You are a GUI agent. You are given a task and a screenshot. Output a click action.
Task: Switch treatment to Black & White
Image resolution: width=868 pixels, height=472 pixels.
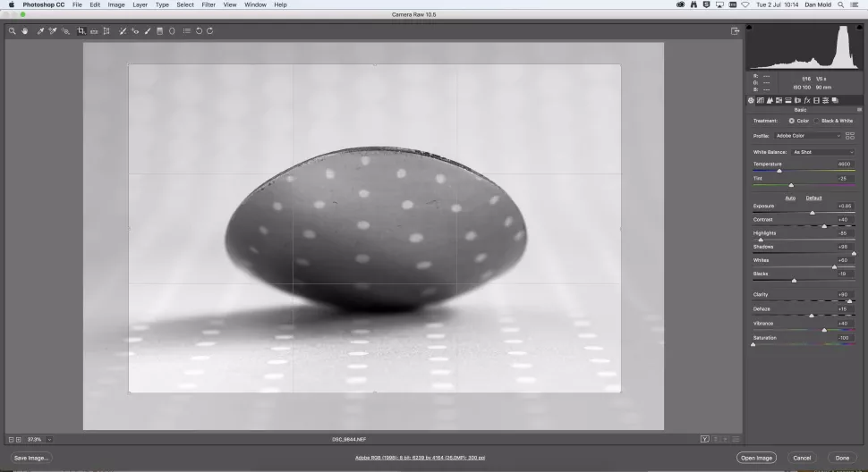pos(816,121)
